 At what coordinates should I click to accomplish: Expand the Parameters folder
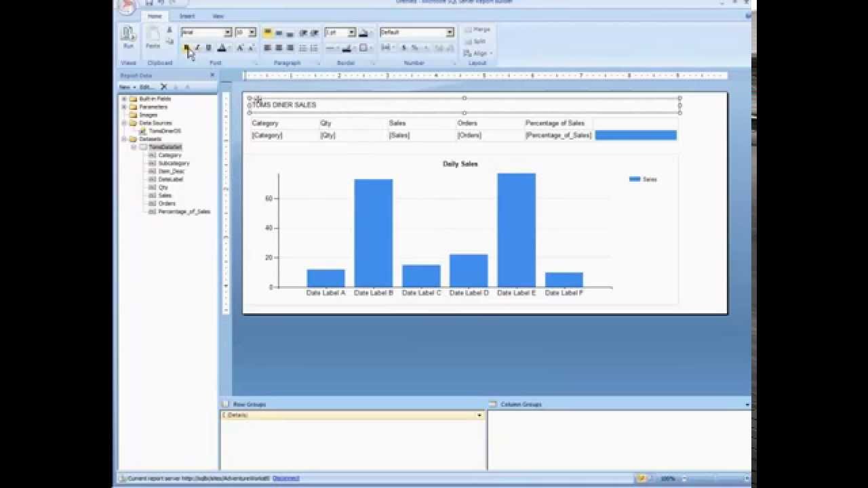pyautogui.click(x=124, y=107)
